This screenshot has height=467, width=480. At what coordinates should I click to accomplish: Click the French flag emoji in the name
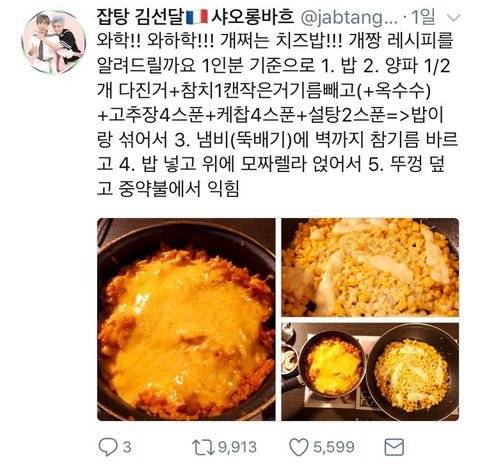point(197,17)
